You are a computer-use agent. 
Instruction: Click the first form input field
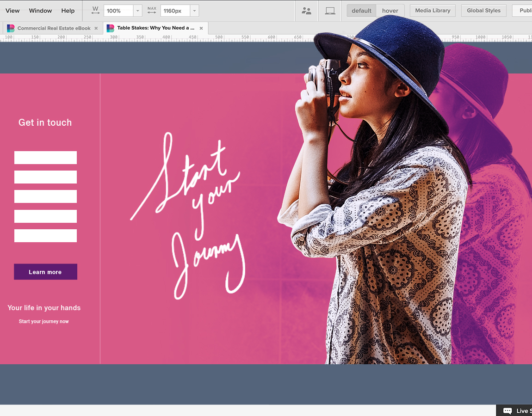pos(45,158)
